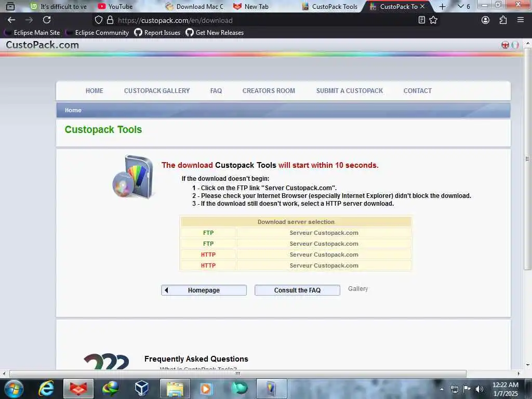Click the Consult the FAQ button
Image resolution: width=532 pixels, height=399 pixels.
(x=297, y=290)
